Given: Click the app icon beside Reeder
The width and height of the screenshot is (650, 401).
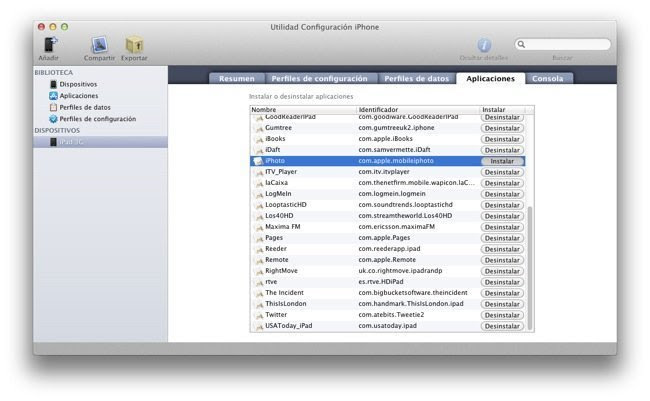Looking at the screenshot, I should 259,249.
